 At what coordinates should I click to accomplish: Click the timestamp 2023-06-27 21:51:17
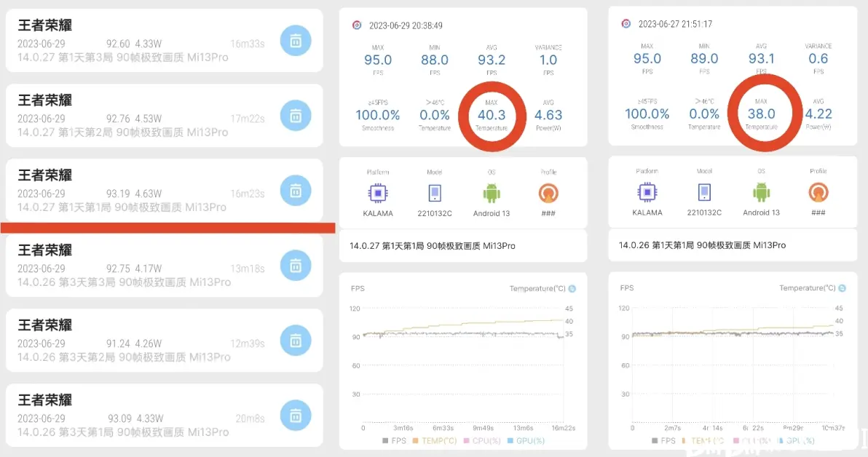coord(675,24)
